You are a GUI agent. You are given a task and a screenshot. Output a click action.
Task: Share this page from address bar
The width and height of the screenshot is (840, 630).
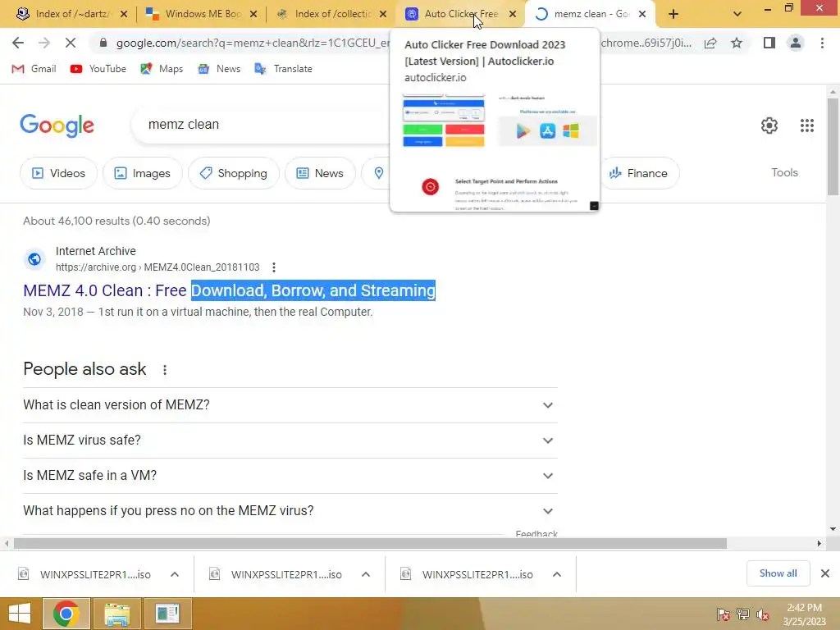(710, 43)
